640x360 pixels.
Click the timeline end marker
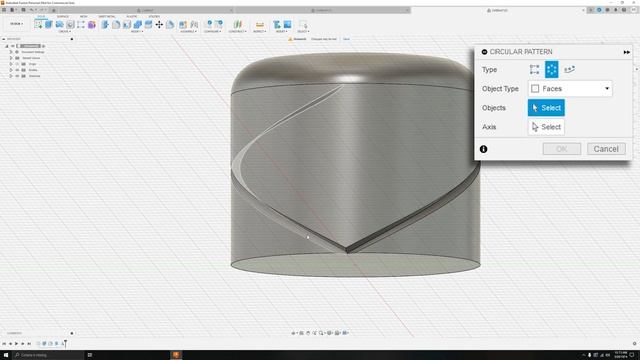click(65, 344)
